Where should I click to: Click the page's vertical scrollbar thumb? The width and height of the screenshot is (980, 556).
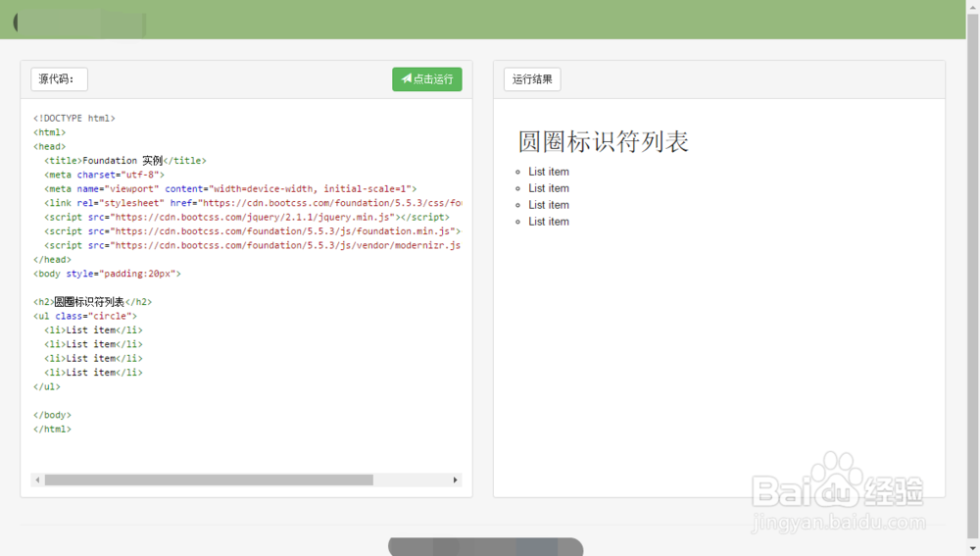(972, 276)
